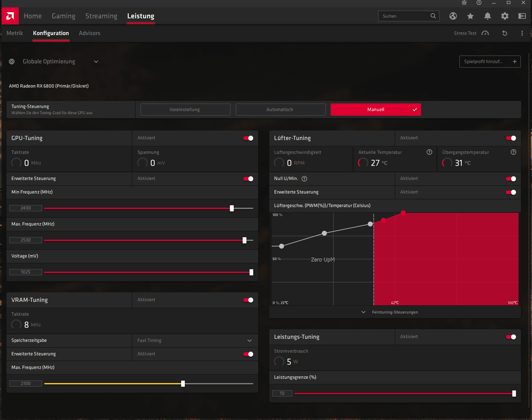This screenshot has height=420, width=532.
Task: Click help icon next to Aktuelle Temperatur
Action: point(429,152)
